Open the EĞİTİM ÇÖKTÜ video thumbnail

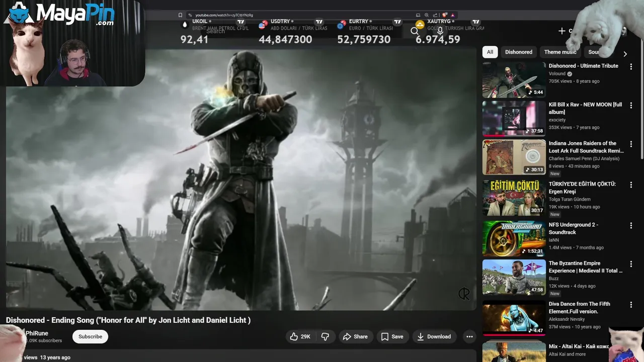coord(514,198)
